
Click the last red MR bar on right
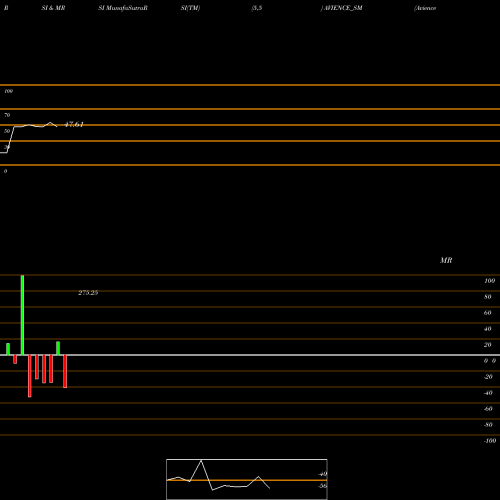tap(65, 371)
